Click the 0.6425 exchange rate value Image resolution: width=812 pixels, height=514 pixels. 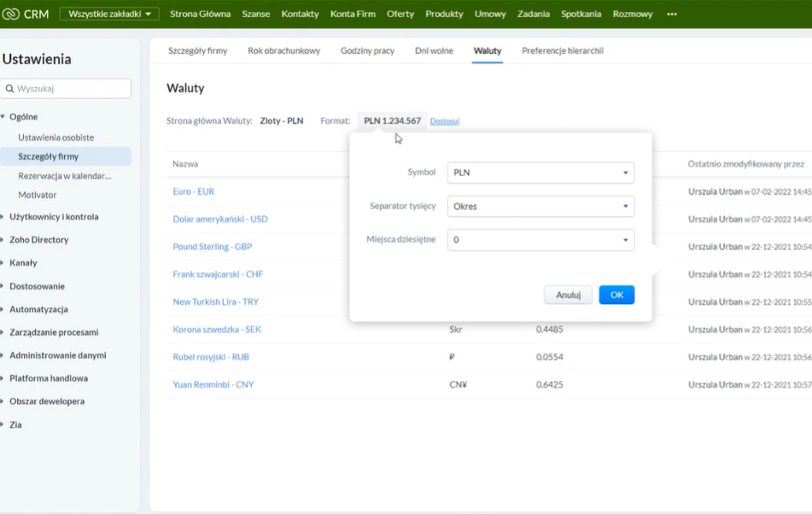550,384
